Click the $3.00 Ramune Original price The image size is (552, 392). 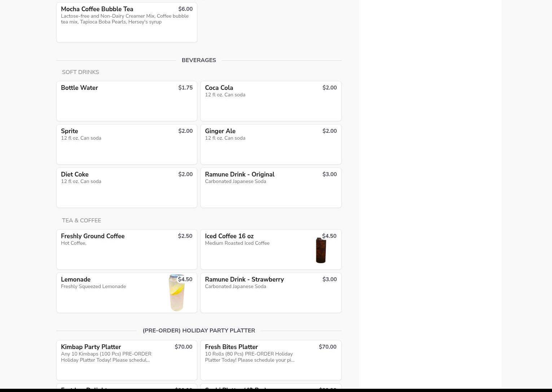tap(329, 174)
